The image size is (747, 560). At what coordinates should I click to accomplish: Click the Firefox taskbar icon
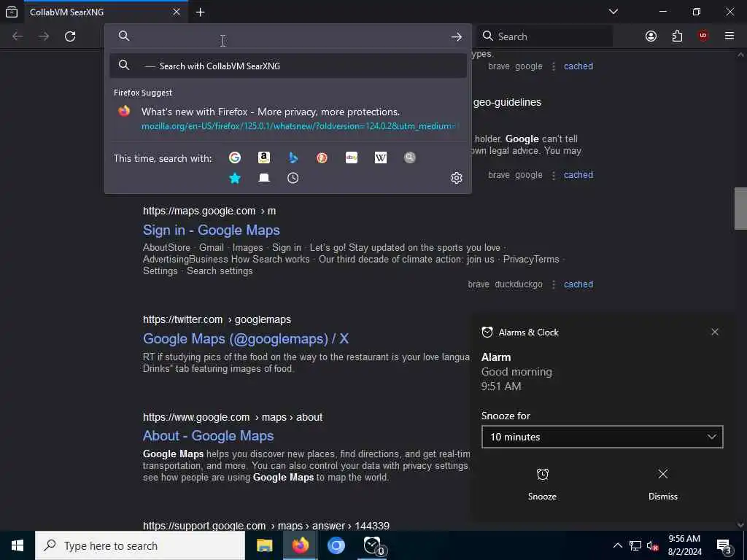(x=300, y=545)
